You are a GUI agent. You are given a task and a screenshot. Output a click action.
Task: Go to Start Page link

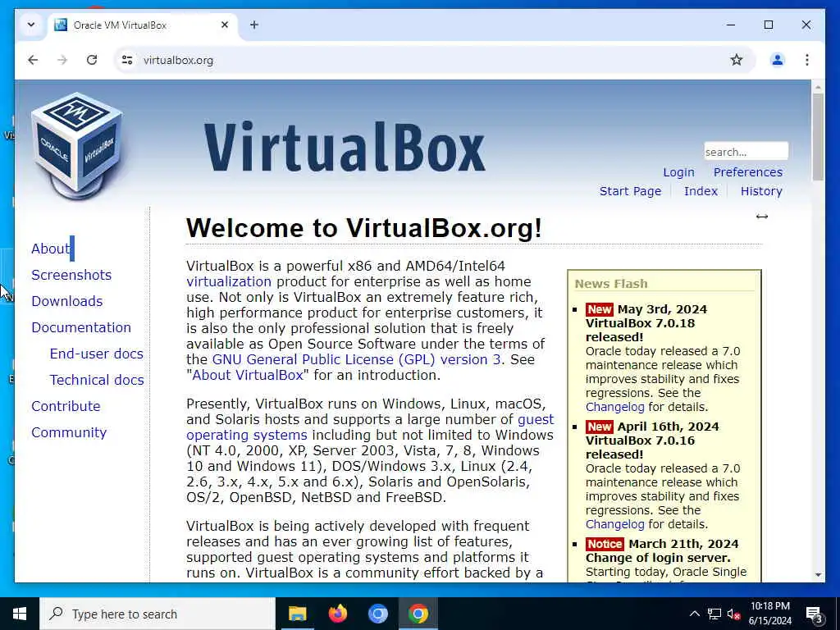click(630, 191)
